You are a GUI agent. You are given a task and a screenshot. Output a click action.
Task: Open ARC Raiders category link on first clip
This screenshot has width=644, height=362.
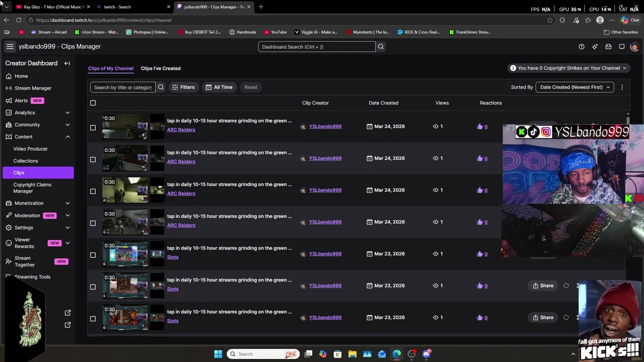click(x=181, y=130)
